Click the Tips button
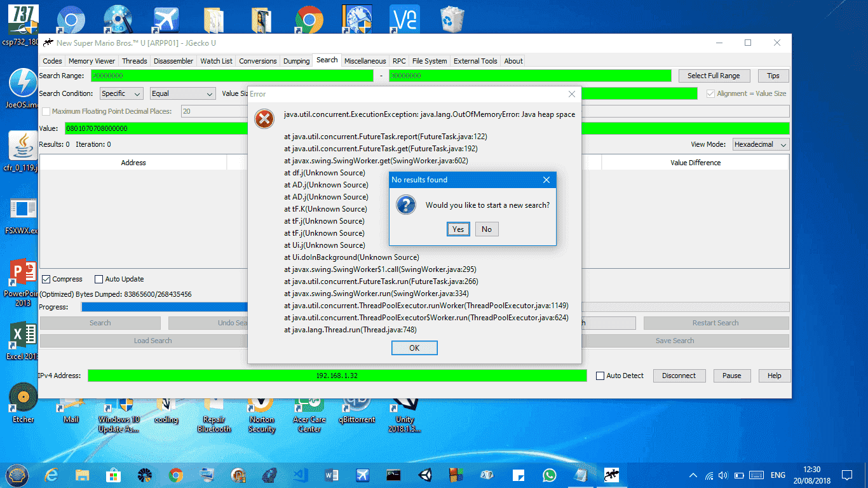 (x=773, y=76)
